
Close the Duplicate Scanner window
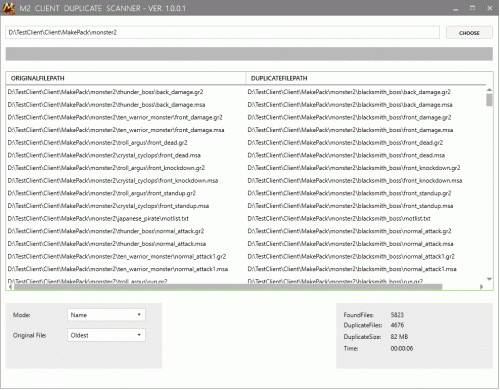coord(490,8)
